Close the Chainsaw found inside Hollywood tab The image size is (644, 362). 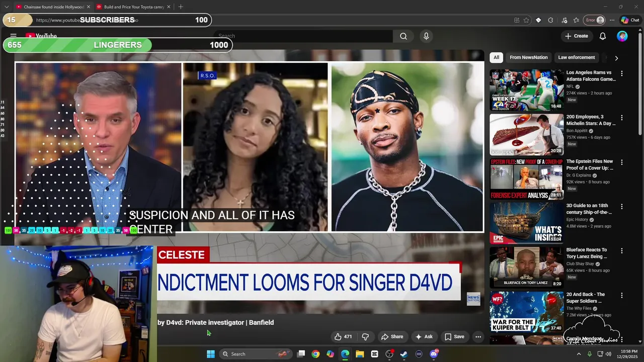click(x=89, y=7)
